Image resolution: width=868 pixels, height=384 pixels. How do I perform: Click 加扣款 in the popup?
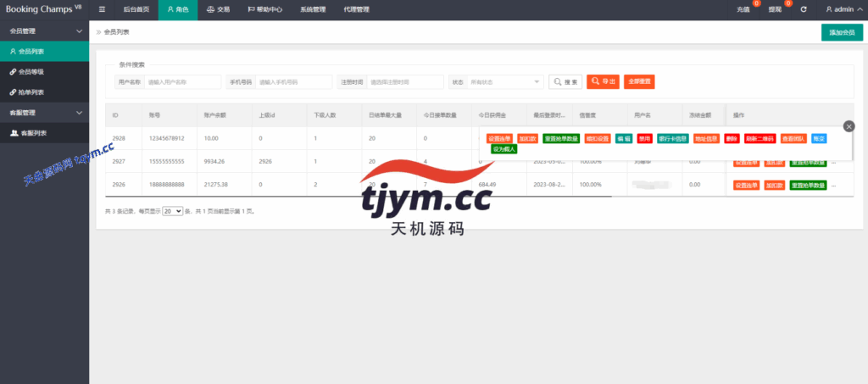coord(528,139)
